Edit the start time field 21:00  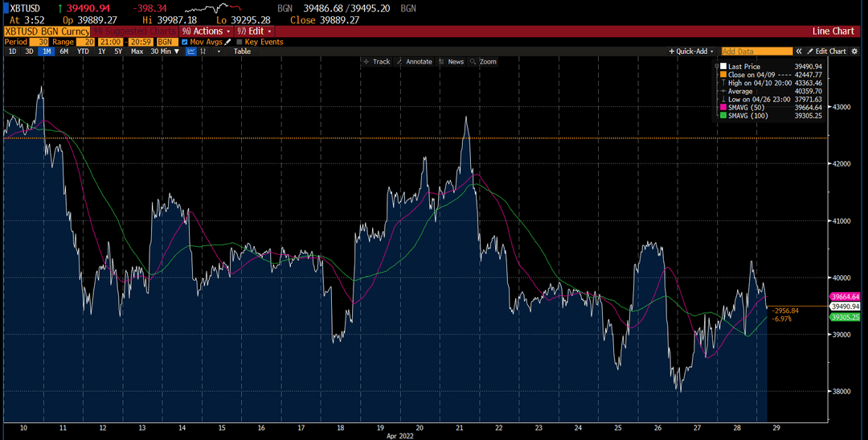click(109, 42)
